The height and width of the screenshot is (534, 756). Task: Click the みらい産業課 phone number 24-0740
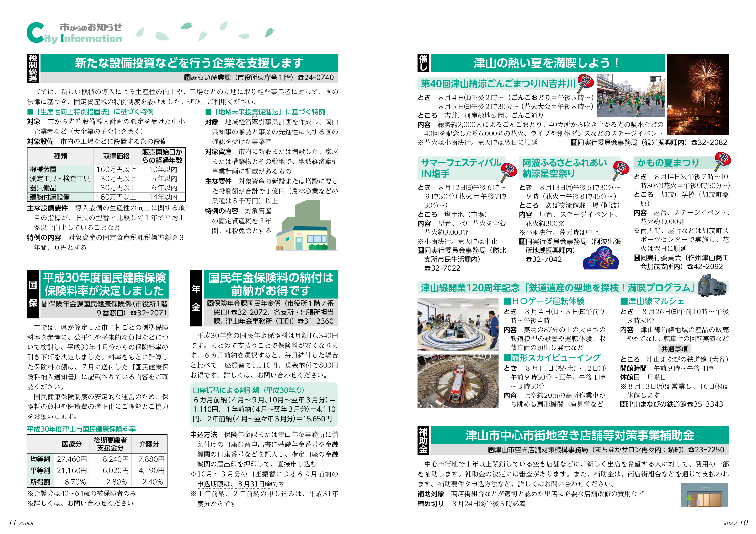(x=316, y=77)
